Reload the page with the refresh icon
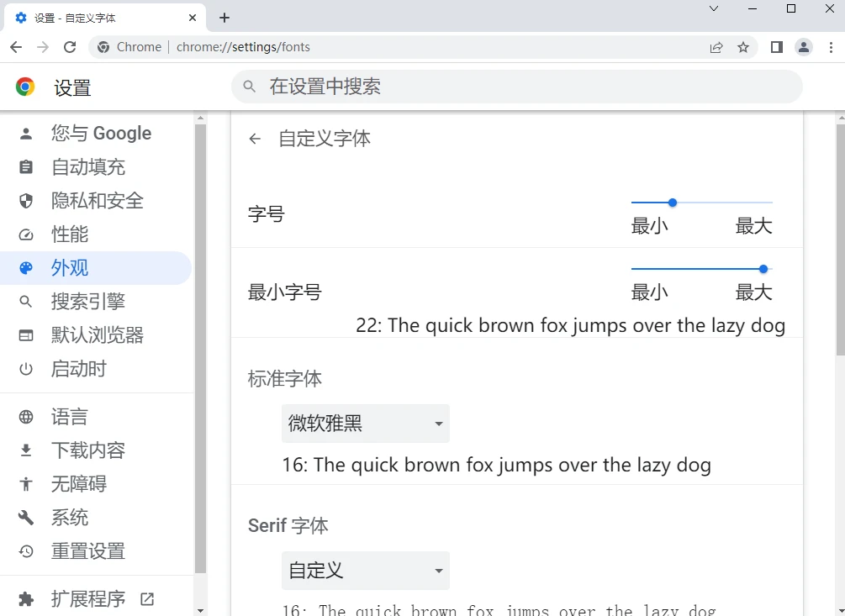845x616 pixels. click(70, 47)
